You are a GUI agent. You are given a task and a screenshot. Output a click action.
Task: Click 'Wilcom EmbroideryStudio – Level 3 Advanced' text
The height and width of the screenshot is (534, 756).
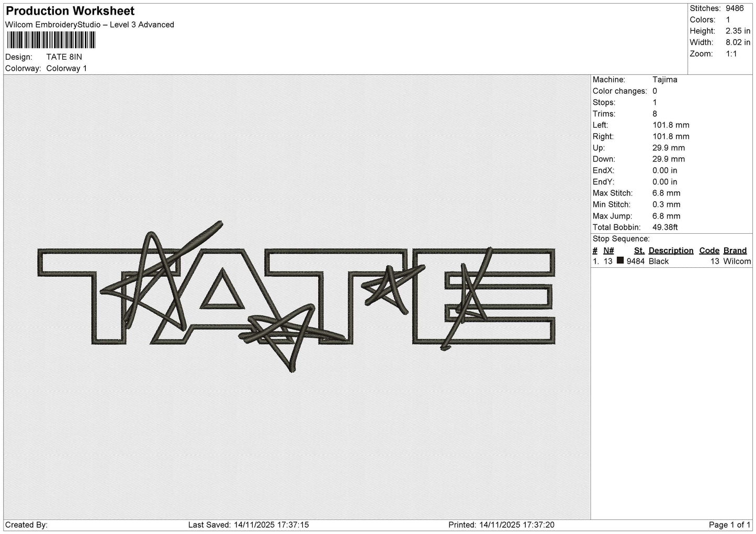[x=89, y=25]
